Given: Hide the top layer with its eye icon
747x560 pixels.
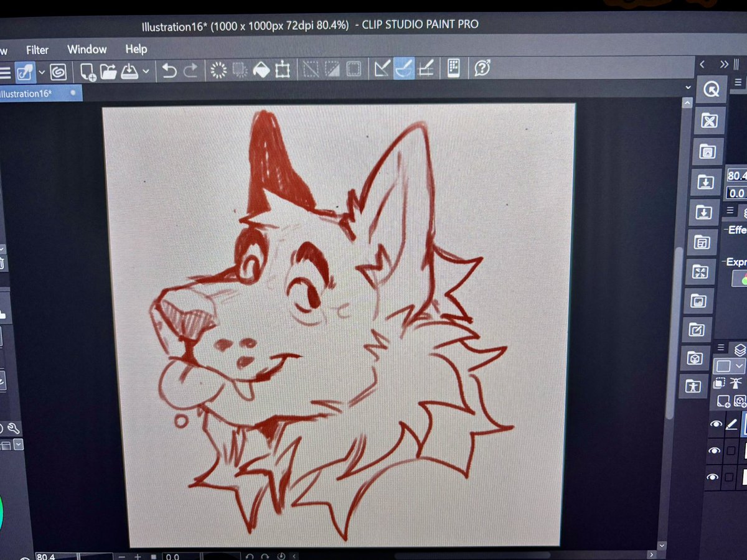Looking at the screenshot, I should pos(716,424).
